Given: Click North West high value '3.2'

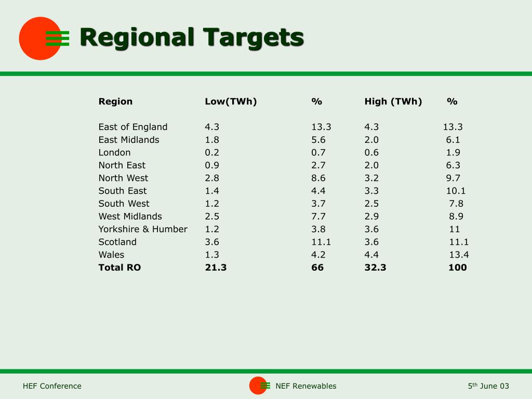Looking at the screenshot, I should point(371,178).
